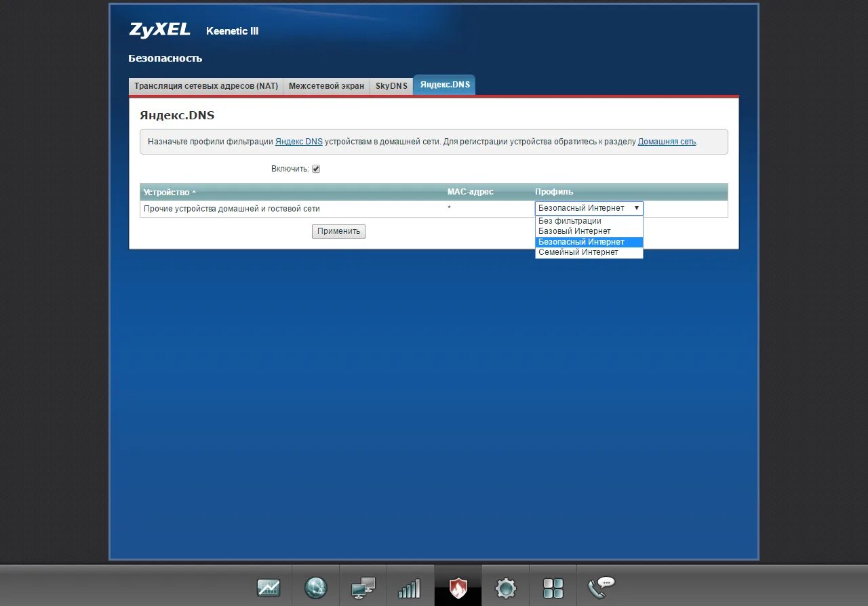
Task: Choose Семейный Интернет from the list
Action: [x=589, y=252]
